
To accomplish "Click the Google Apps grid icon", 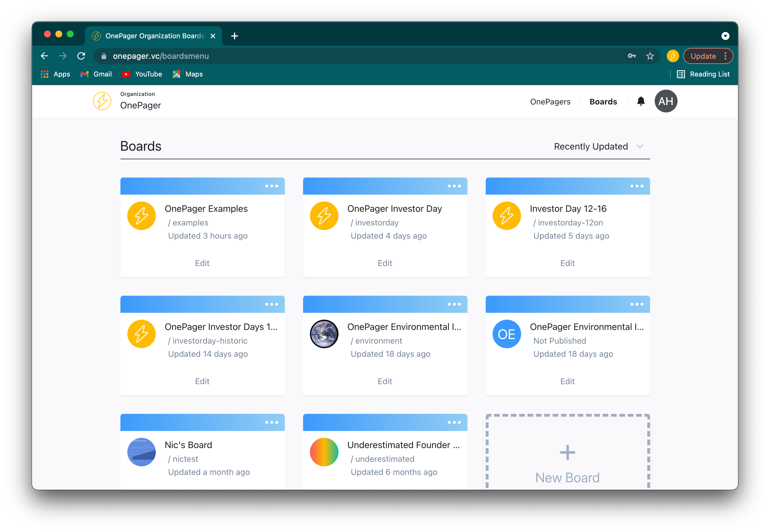I will (45, 74).
